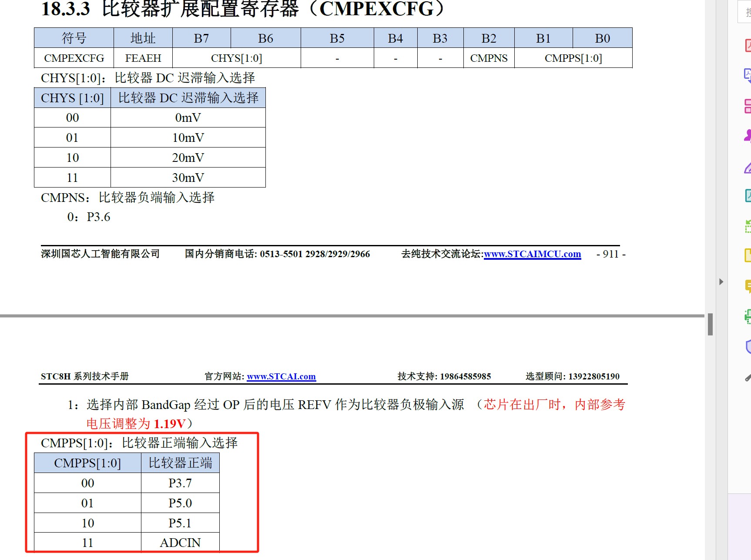This screenshot has width=751, height=560.
Task: Click the red Create PDF tool icon
Action: 748,45
